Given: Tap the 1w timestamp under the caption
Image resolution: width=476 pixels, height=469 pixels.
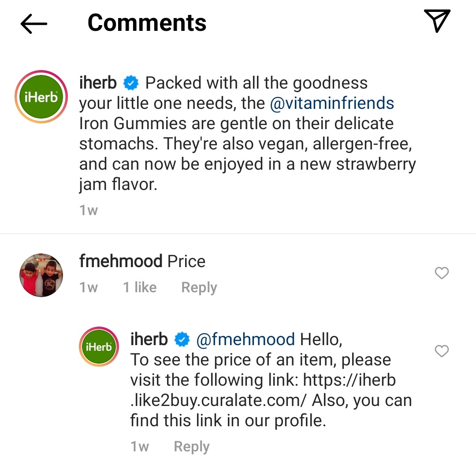Looking at the screenshot, I should pos(89,210).
